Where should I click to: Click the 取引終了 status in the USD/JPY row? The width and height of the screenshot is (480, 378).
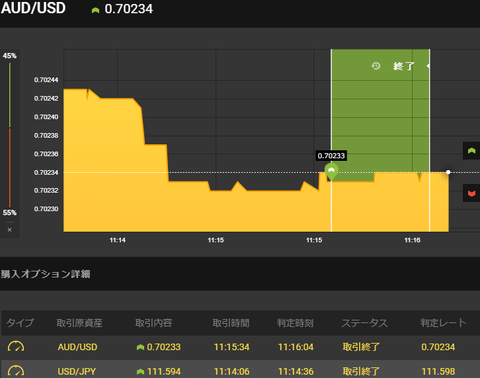click(x=361, y=371)
